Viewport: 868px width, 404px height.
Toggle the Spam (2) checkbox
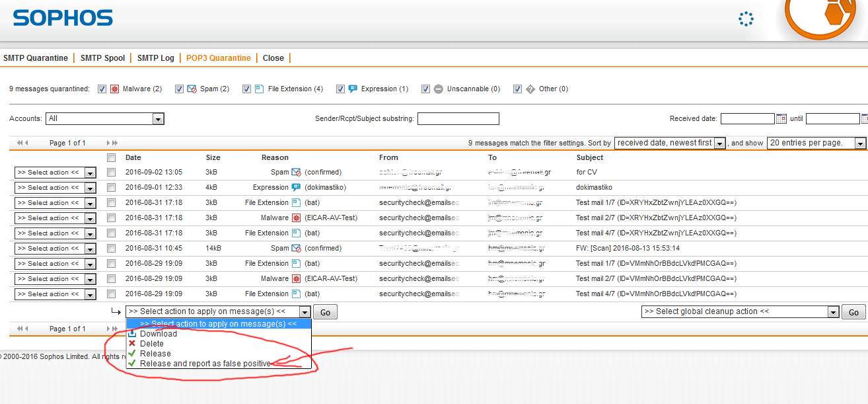coord(179,89)
